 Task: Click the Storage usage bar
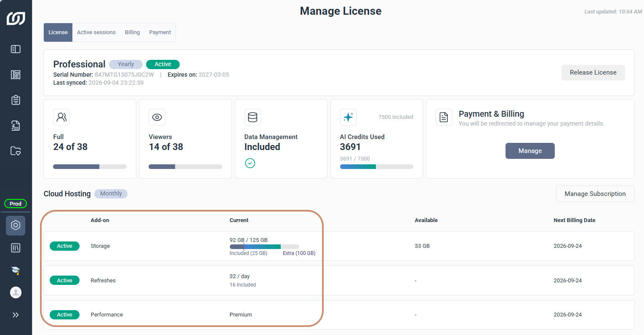264,247
